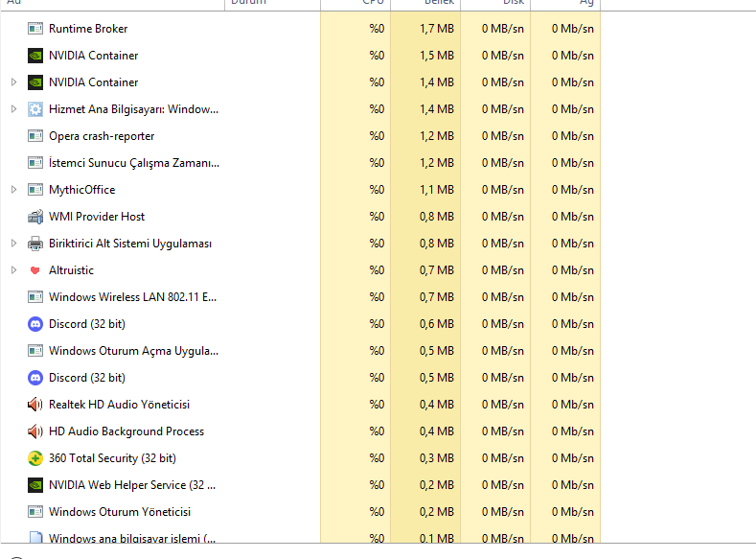Select HD Audio Background Process name
The image size is (756, 559).
click(126, 431)
